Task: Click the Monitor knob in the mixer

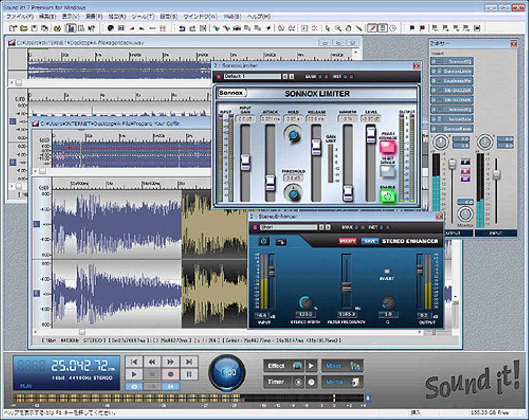Action: point(465,214)
